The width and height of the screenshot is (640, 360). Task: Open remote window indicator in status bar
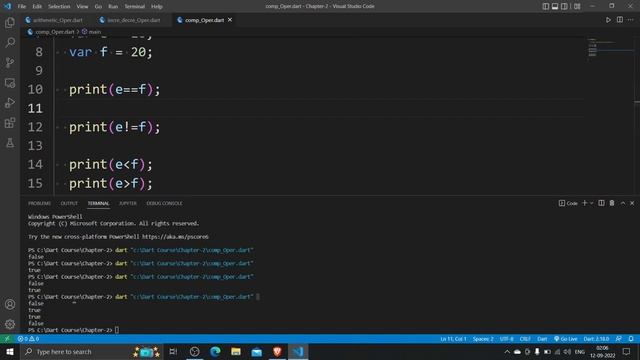coord(7,339)
